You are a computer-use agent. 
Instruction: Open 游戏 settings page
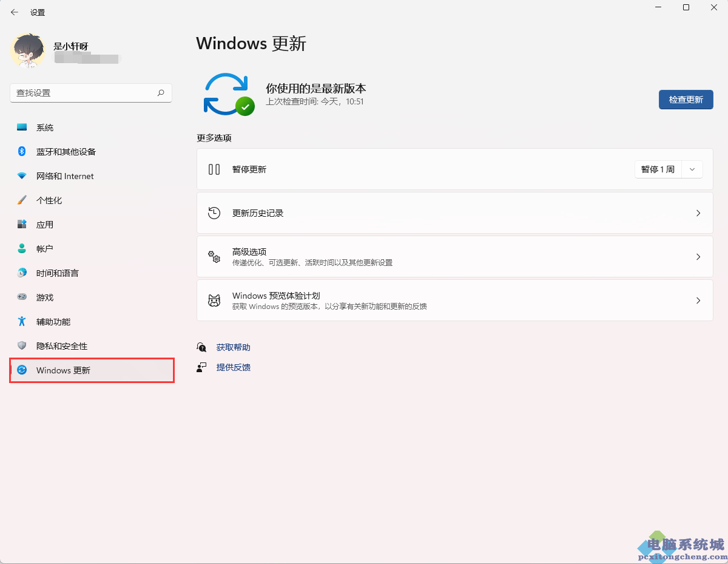coord(91,297)
